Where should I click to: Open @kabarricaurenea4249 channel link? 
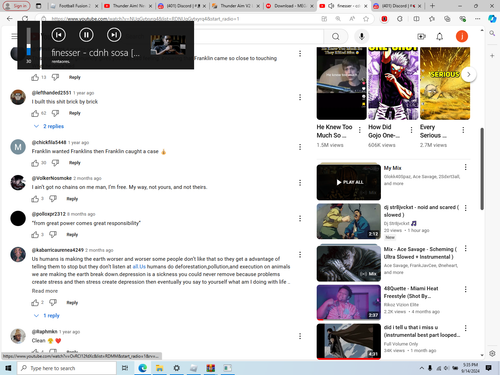pyautogui.click(x=58, y=250)
